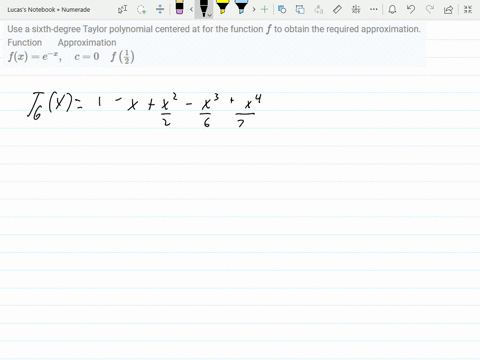Choose the lasso select tool

141,9
